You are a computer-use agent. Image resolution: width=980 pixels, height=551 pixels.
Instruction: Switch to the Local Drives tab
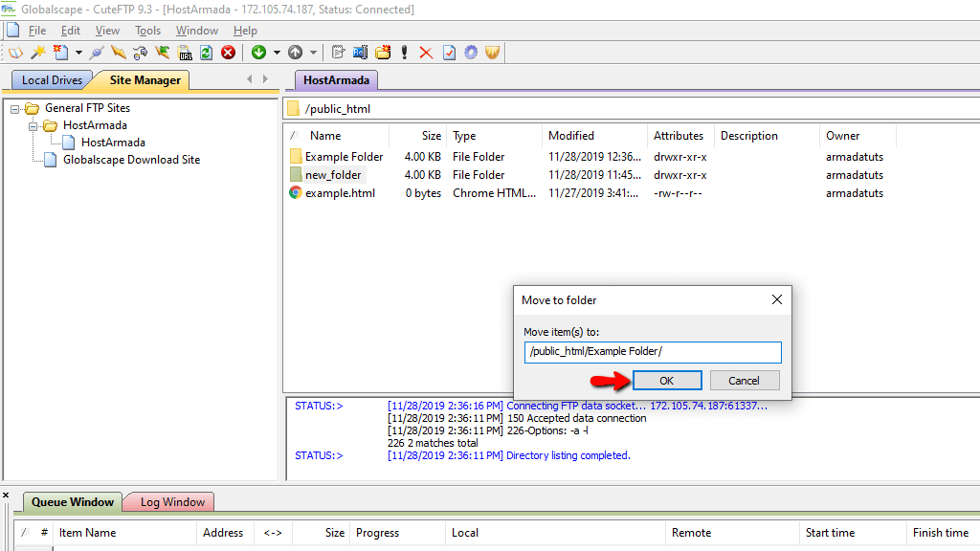[x=52, y=80]
